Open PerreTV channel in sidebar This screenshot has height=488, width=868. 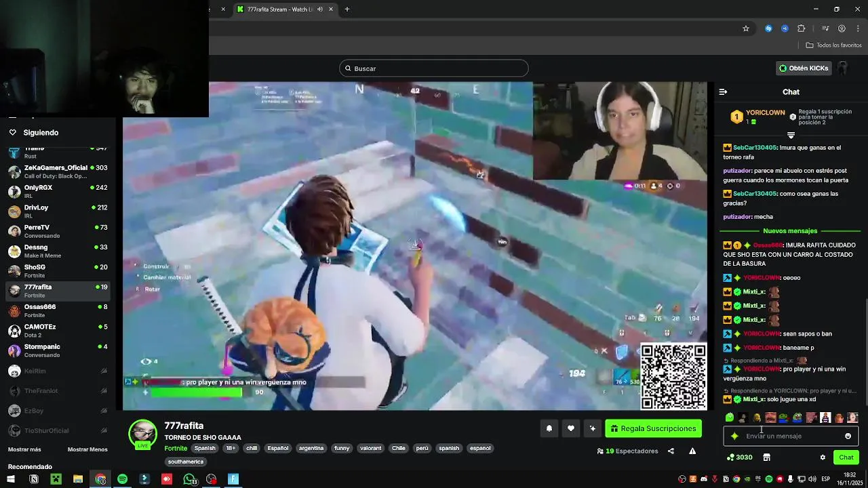pyautogui.click(x=58, y=231)
